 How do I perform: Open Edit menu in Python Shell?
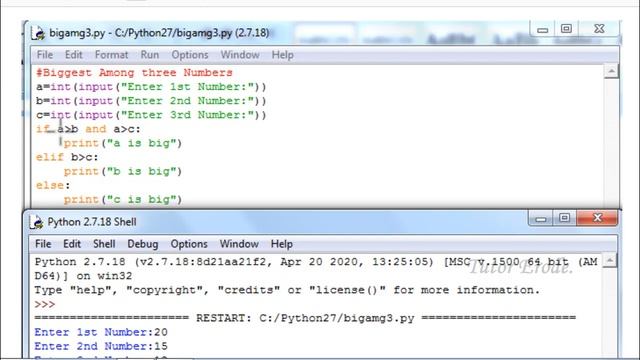pos(72,244)
